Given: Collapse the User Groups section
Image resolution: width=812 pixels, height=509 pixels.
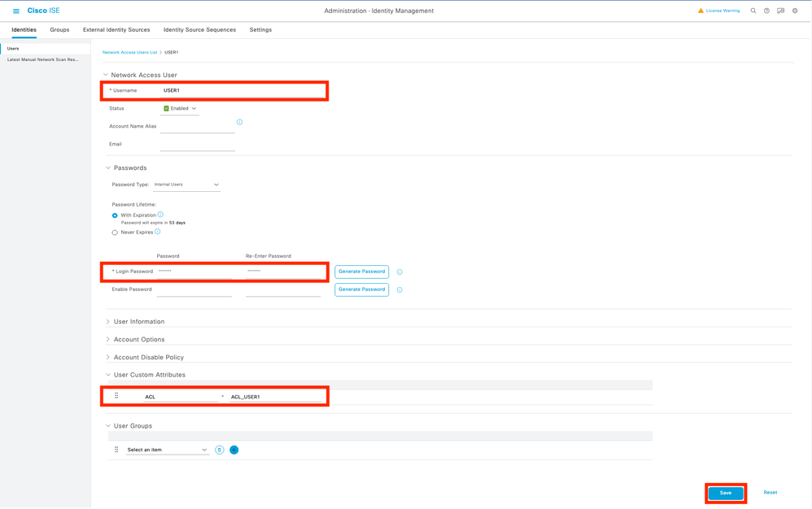Looking at the screenshot, I should (x=108, y=426).
